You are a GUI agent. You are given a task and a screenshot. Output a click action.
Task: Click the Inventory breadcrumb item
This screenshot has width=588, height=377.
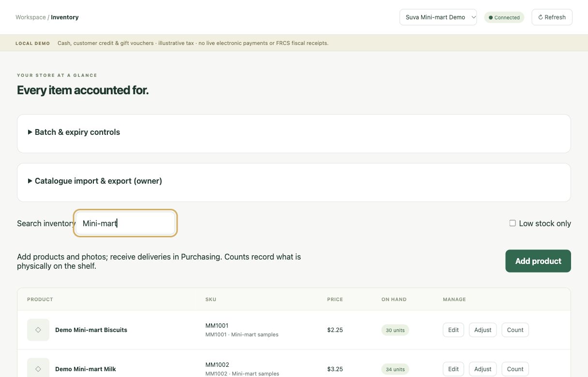tap(65, 17)
